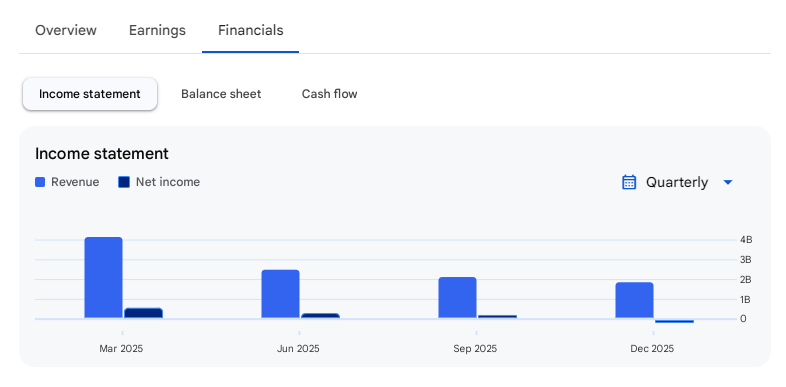Select the Mar 2025 revenue bar
Viewport: 786px width, 387px height.
click(103, 278)
